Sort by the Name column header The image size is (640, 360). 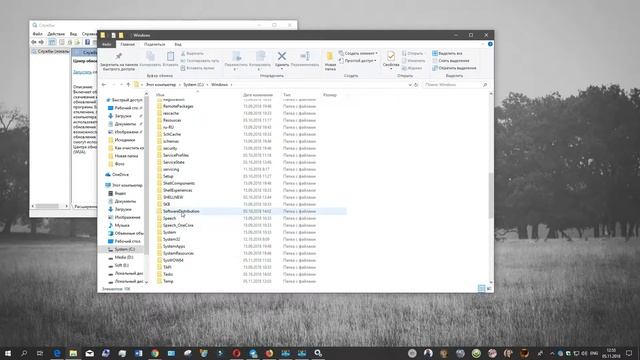tap(160, 95)
